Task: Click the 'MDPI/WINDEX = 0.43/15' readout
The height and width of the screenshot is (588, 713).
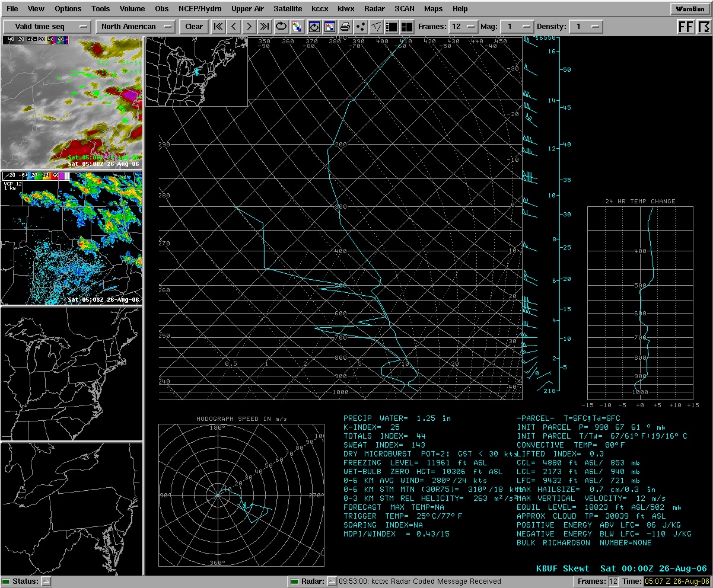Action: click(x=397, y=534)
